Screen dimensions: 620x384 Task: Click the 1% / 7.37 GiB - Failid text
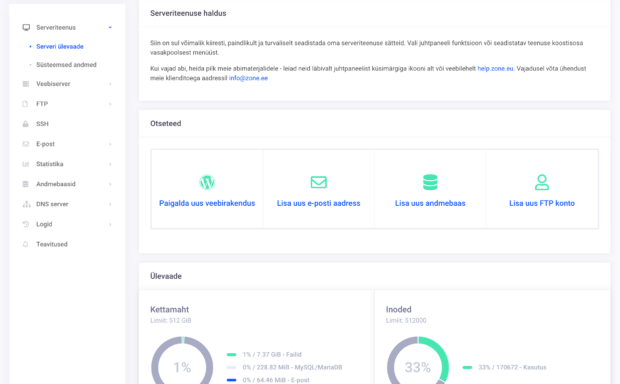point(272,354)
